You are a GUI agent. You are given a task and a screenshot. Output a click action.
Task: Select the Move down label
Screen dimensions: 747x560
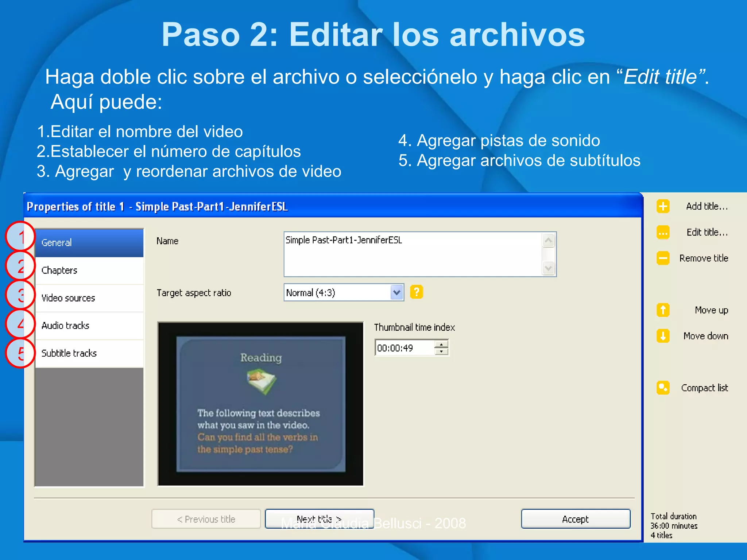[706, 336]
